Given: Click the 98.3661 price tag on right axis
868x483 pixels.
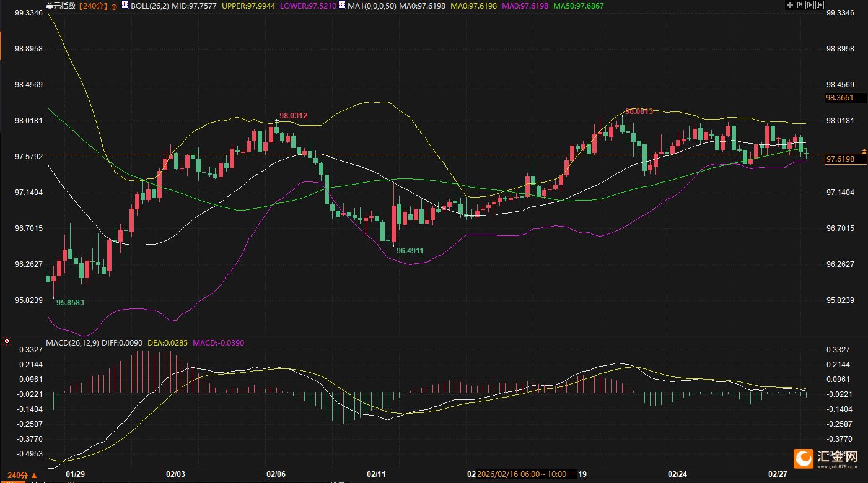Looking at the screenshot, I should (840, 98).
